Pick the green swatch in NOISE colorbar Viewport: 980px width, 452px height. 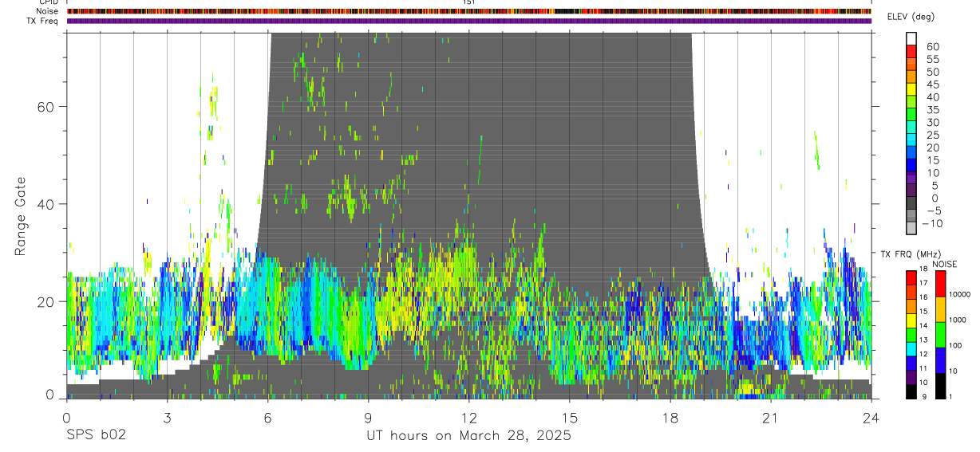[940, 334]
